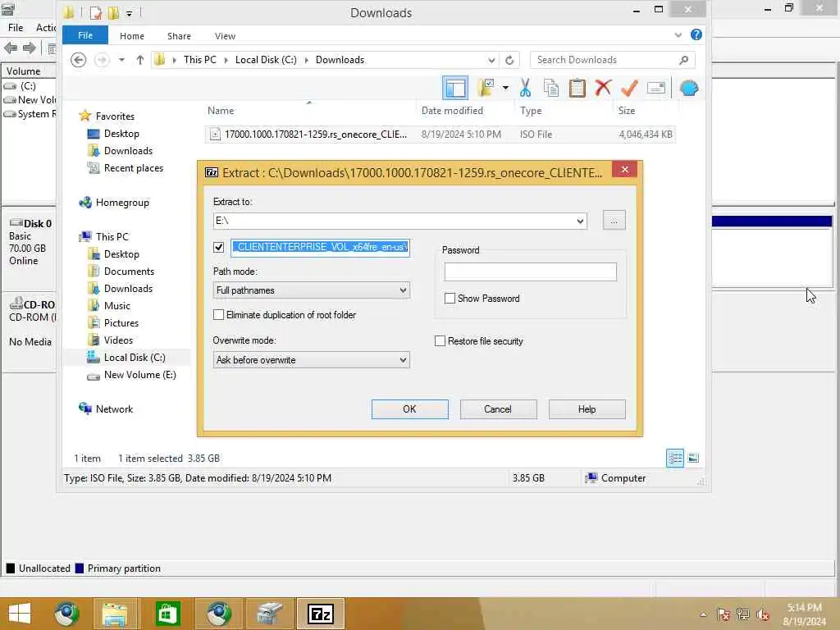This screenshot has width=840, height=630.
Task: Click the browse ellipsis button
Action: tap(614, 220)
